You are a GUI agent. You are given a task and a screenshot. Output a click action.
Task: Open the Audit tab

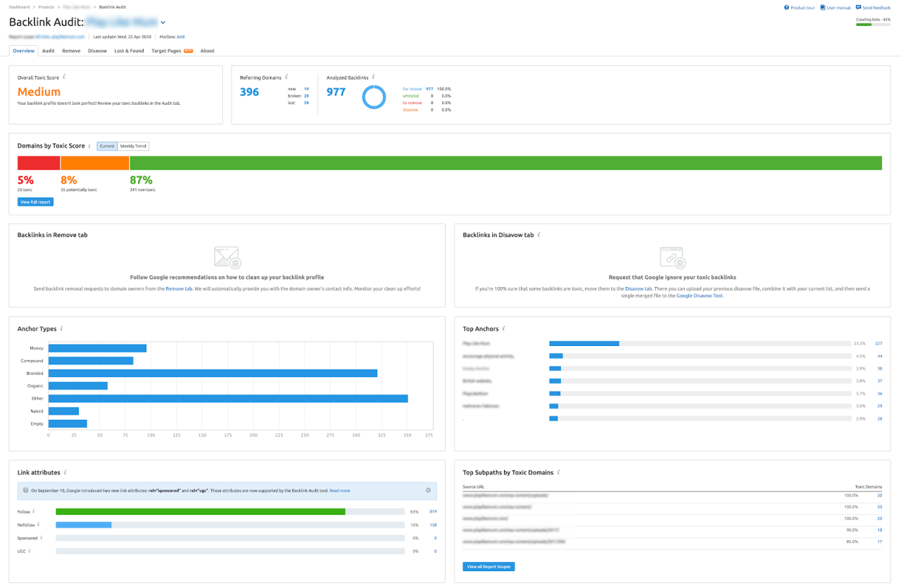pos(48,51)
